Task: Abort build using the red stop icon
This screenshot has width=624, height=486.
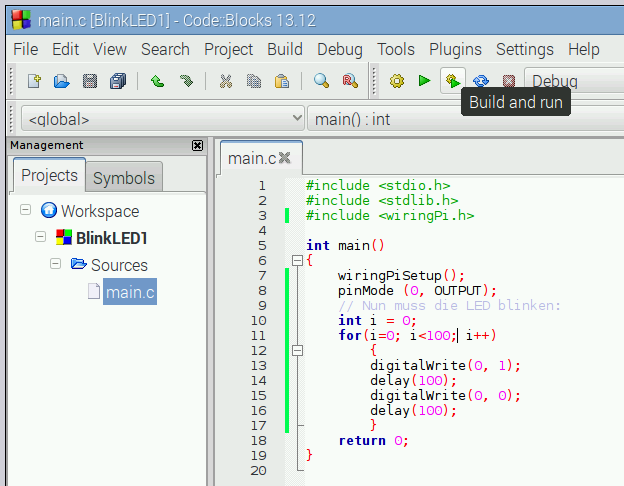Action: click(x=509, y=81)
